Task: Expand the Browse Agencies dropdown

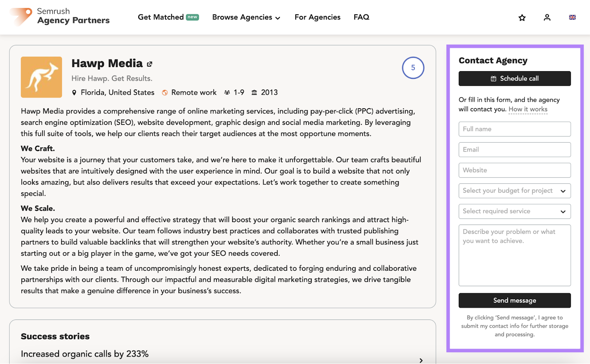Action: pos(246,17)
